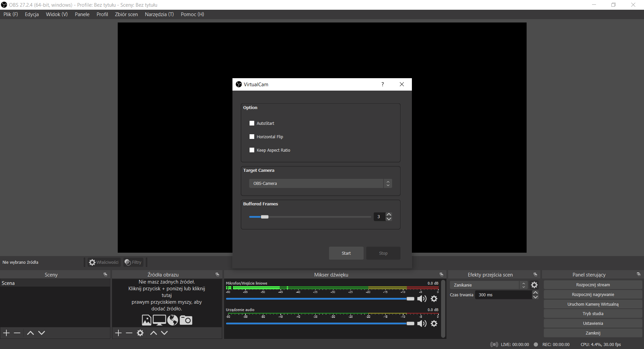644x349 pixels.
Task: Click the Właściwości properties button
Action: [104, 262]
